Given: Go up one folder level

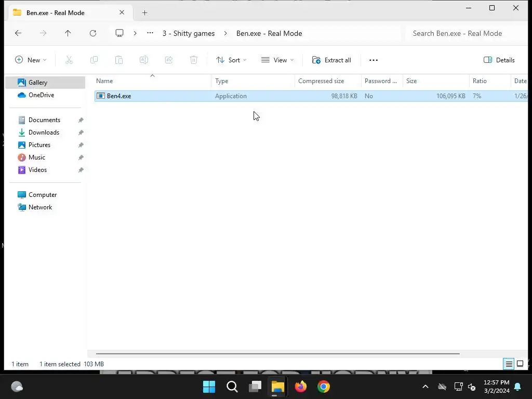Looking at the screenshot, I should click(x=68, y=33).
